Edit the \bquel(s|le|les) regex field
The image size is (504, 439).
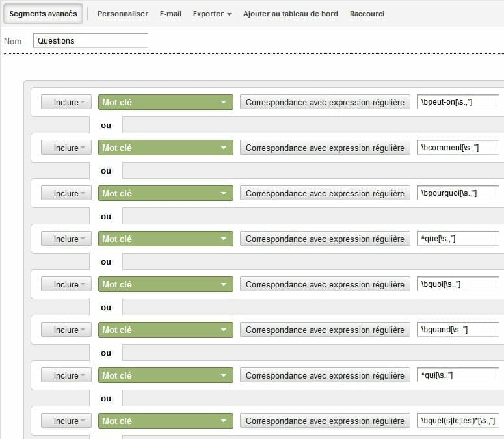458,421
